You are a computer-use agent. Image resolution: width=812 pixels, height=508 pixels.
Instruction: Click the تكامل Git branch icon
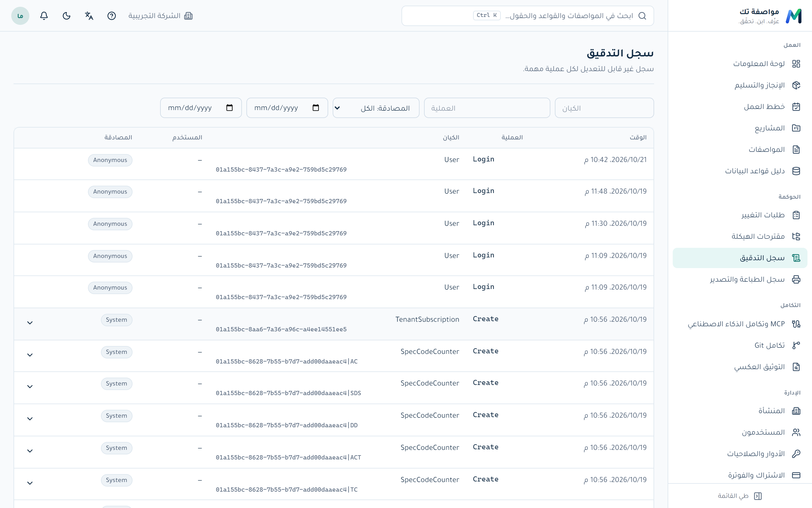pos(796,345)
